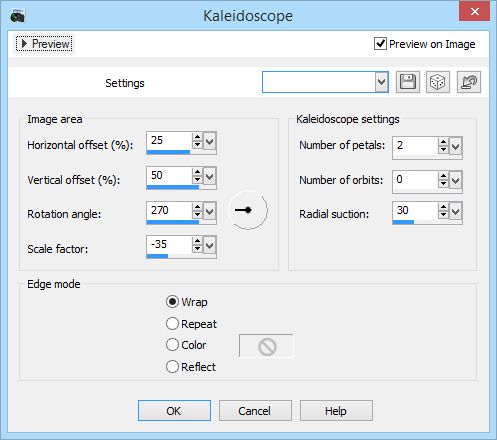
Task: Select the Repeat edge mode
Action: [x=172, y=324]
